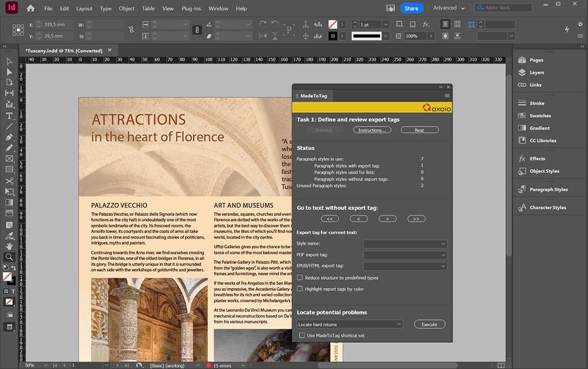Open the Layout menu
Image resolution: width=588 pixels, height=369 pixels.
84,8
